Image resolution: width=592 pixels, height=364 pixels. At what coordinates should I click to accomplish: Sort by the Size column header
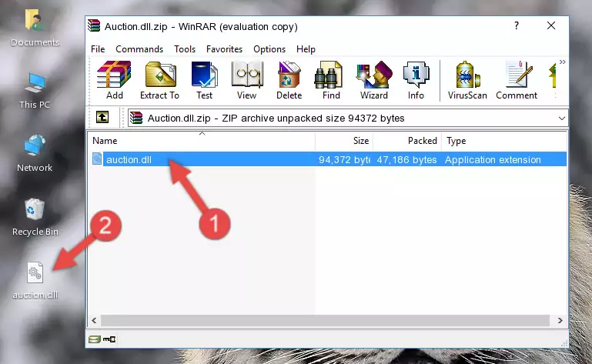pos(344,141)
